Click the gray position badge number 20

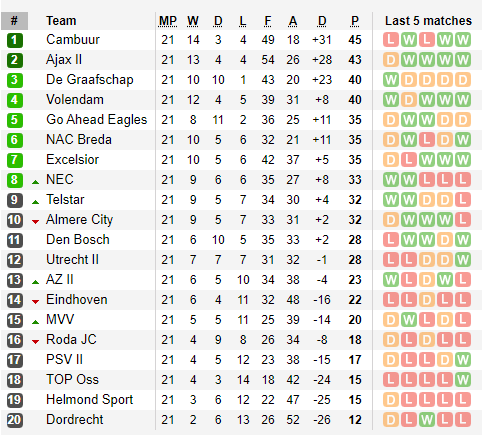click(15, 420)
